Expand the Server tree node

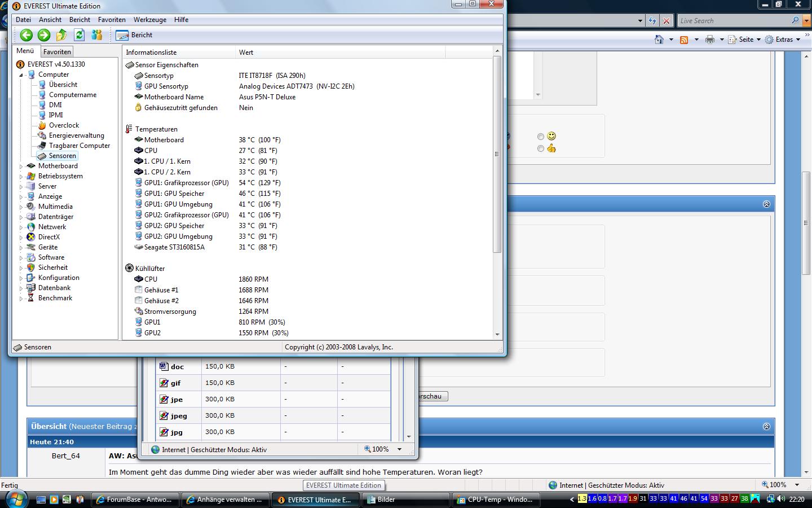tap(21, 186)
